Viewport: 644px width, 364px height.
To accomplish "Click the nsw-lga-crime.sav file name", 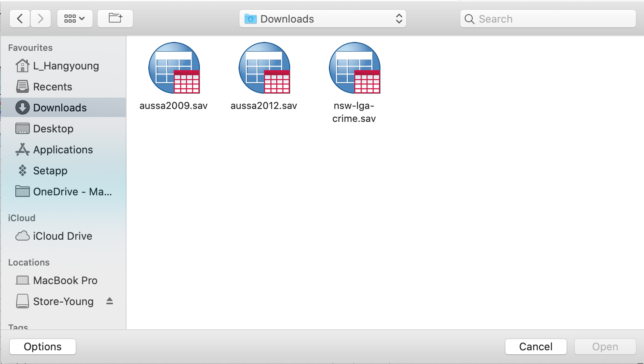I will [x=354, y=112].
